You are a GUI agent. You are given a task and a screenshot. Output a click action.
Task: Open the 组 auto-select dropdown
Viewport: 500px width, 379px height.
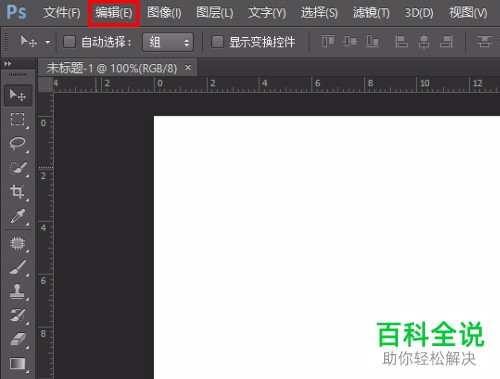[168, 42]
